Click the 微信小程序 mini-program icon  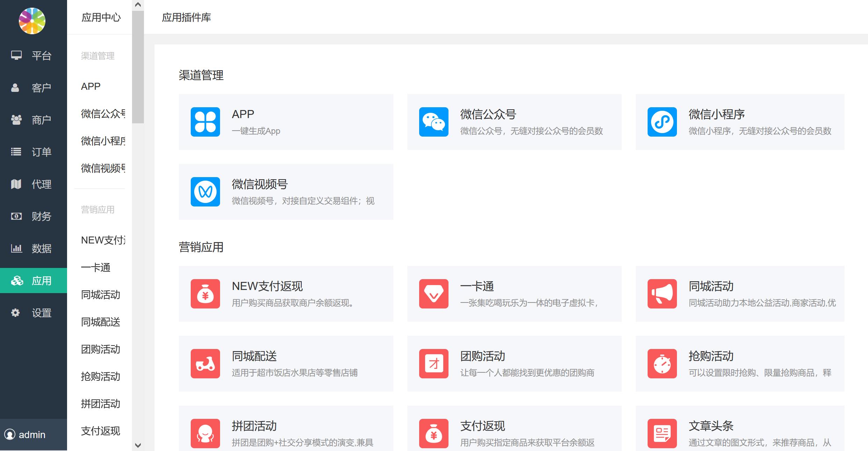click(x=662, y=122)
